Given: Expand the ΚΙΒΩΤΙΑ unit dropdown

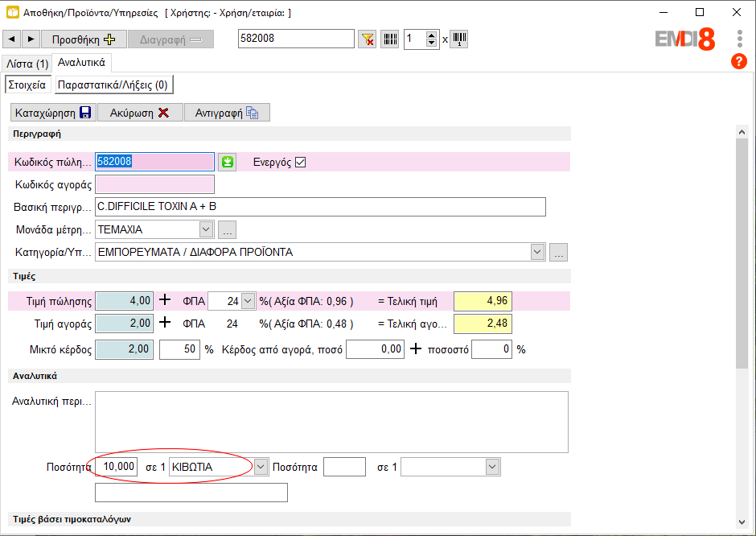Looking at the screenshot, I should pyautogui.click(x=261, y=467).
